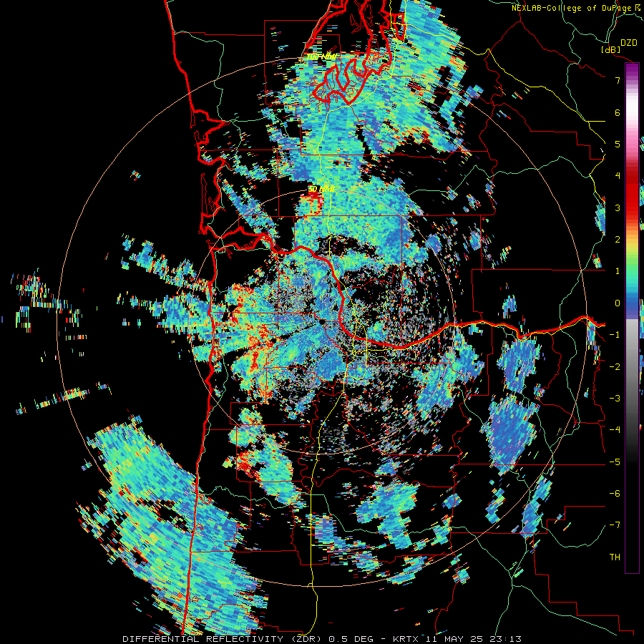This screenshot has height=644, width=644.
Task: Select the DZD product label
Action: click(628, 43)
